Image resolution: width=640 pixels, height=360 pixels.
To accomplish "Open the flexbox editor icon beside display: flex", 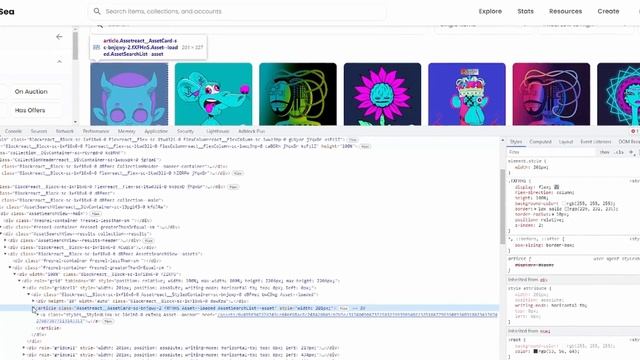I will click(x=557, y=187).
